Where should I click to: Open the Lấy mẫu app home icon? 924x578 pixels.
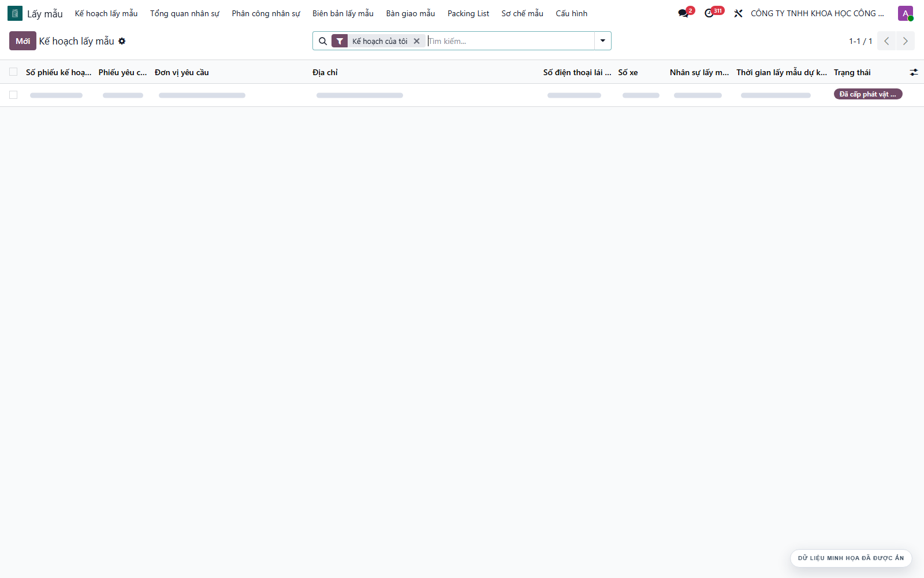coord(15,13)
